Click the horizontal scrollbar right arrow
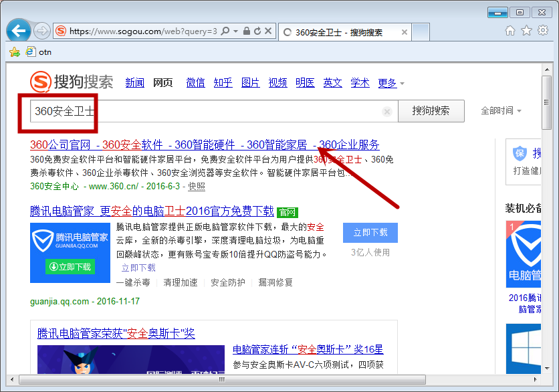This screenshot has width=559, height=392. click(x=535, y=379)
